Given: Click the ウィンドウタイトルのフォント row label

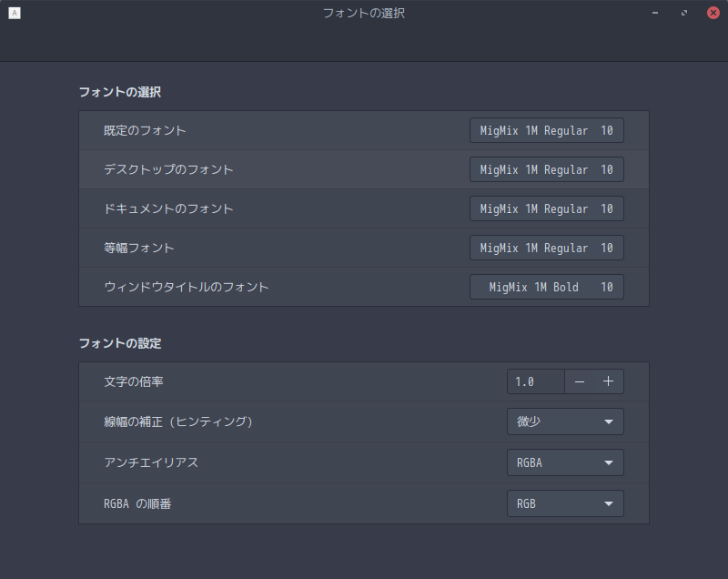Looking at the screenshot, I should pyautogui.click(x=187, y=288).
